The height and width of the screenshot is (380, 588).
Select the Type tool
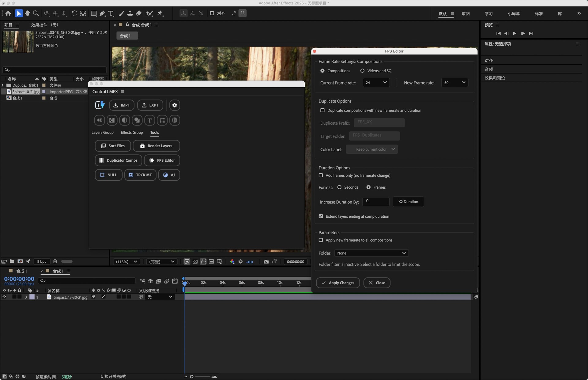tap(111, 13)
